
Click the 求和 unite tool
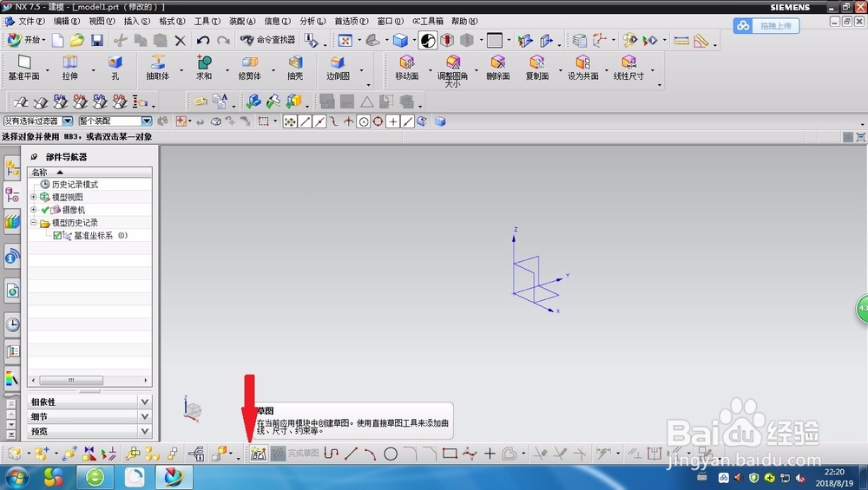point(204,68)
